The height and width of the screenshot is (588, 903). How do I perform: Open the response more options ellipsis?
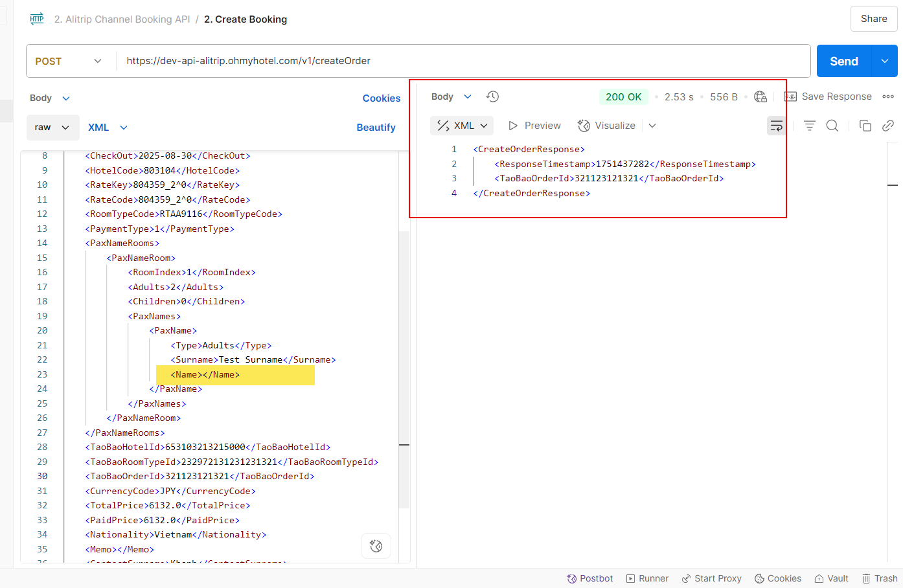point(888,96)
